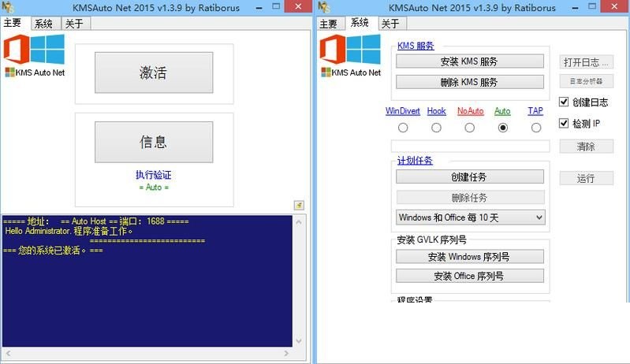Select the Auto radio button
630x364 pixels.
[502, 128]
